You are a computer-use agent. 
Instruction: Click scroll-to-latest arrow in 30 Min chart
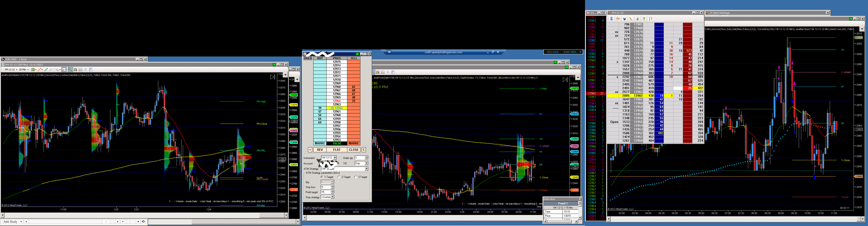coord(273,77)
